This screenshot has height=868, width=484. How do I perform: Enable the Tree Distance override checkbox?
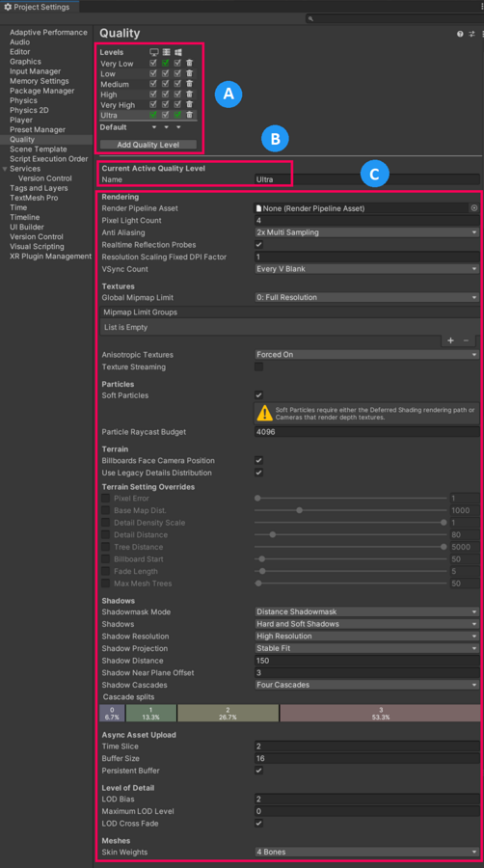pyautogui.click(x=106, y=547)
